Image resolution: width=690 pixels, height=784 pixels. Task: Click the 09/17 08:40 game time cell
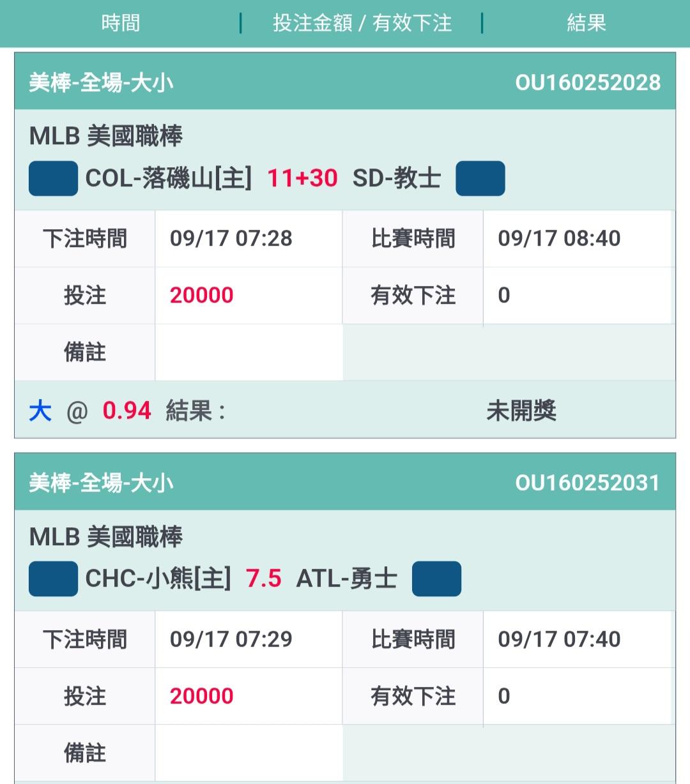pos(579,238)
